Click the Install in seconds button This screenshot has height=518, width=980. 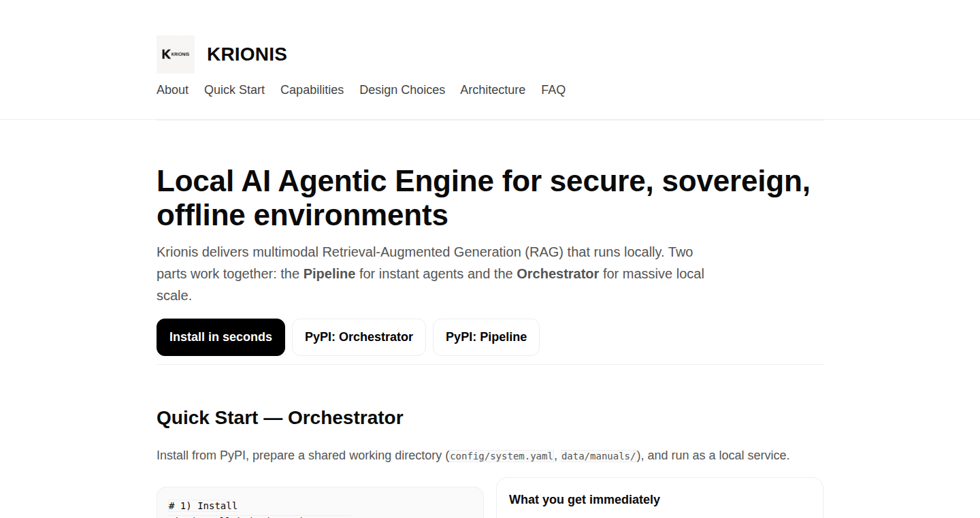point(220,337)
